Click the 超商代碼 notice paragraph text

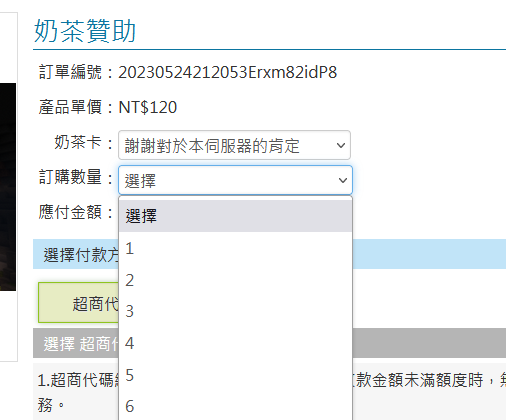pyautogui.click(x=269, y=392)
